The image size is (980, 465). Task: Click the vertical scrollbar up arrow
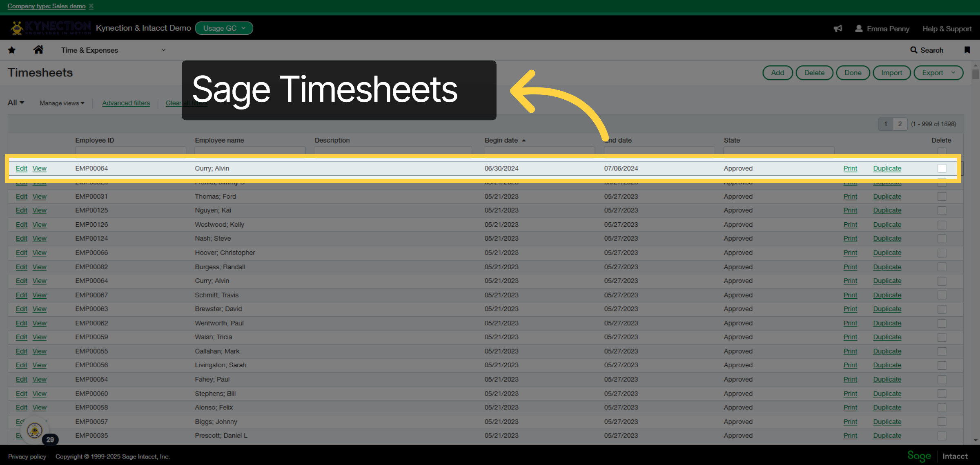pyautogui.click(x=976, y=65)
